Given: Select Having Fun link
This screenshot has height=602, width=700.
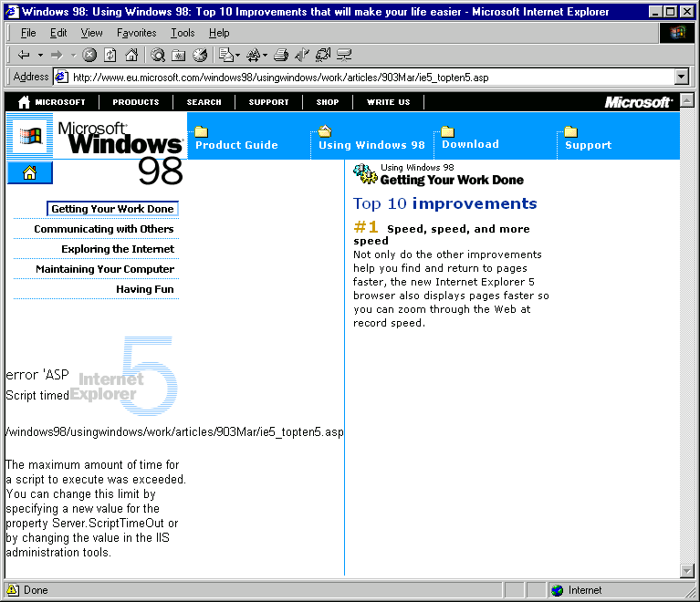Looking at the screenshot, I should pyautogui.click(x=144, y=289).
